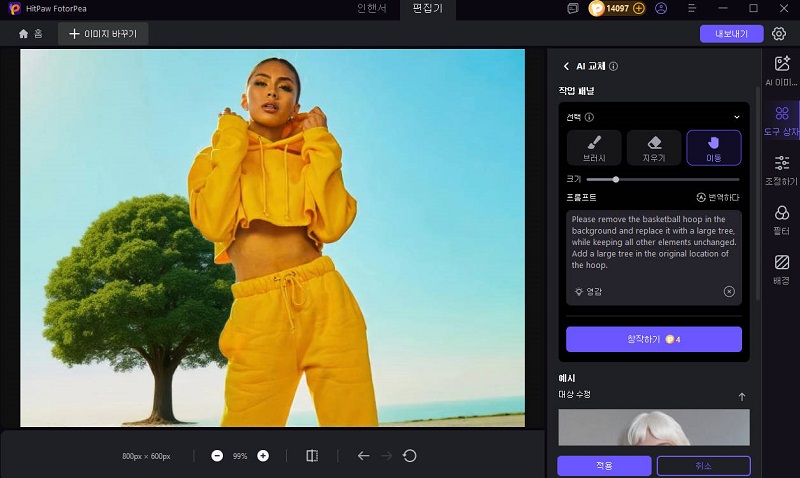Open the Filter (필터) sidebar panel
This screenshot has width=800, height=478.
(x=781, y=219)
